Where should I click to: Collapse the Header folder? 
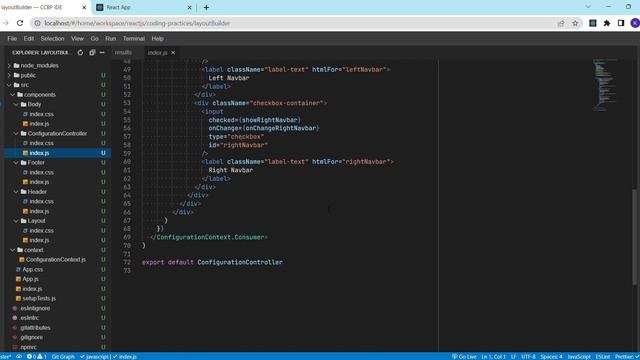[37, 192]
